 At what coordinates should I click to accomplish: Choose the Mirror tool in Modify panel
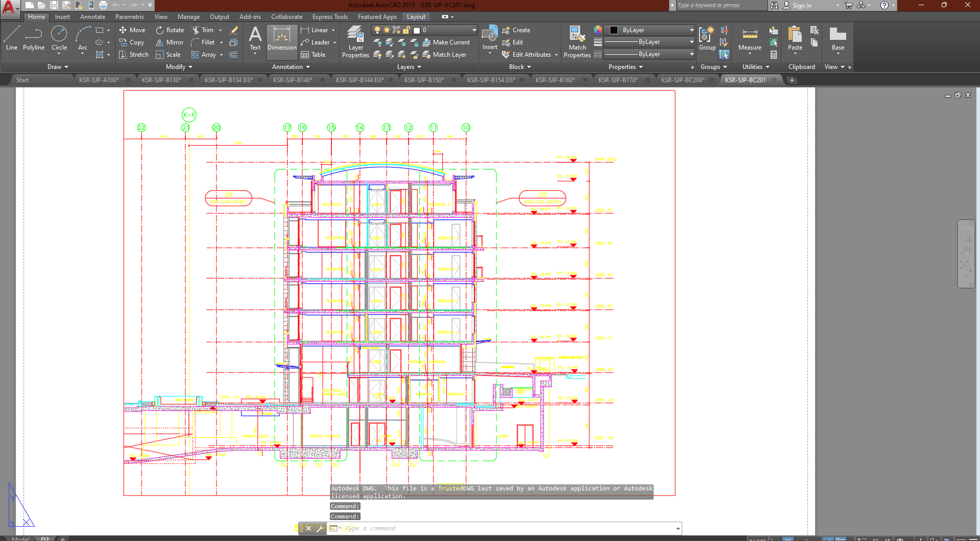click(x=170, y=42)
